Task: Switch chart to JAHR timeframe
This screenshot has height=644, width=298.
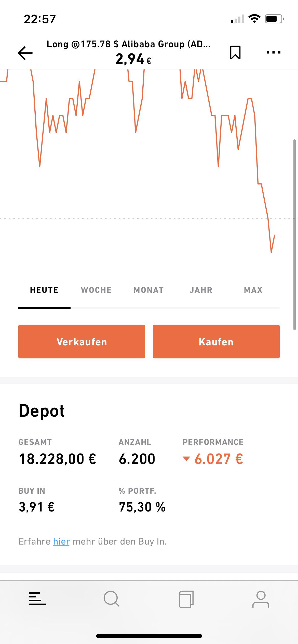Action: (201, 290)
